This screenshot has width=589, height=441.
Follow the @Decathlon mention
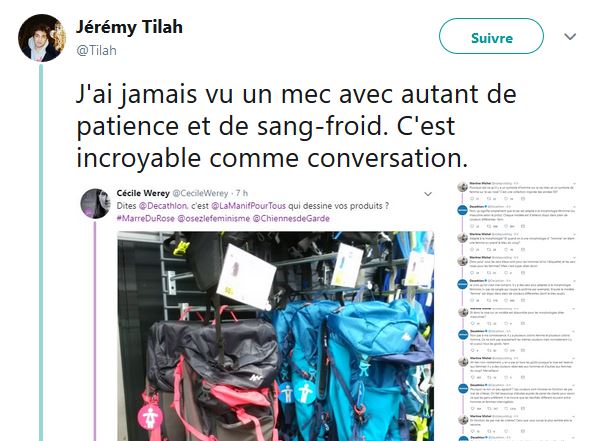point(163,206)
